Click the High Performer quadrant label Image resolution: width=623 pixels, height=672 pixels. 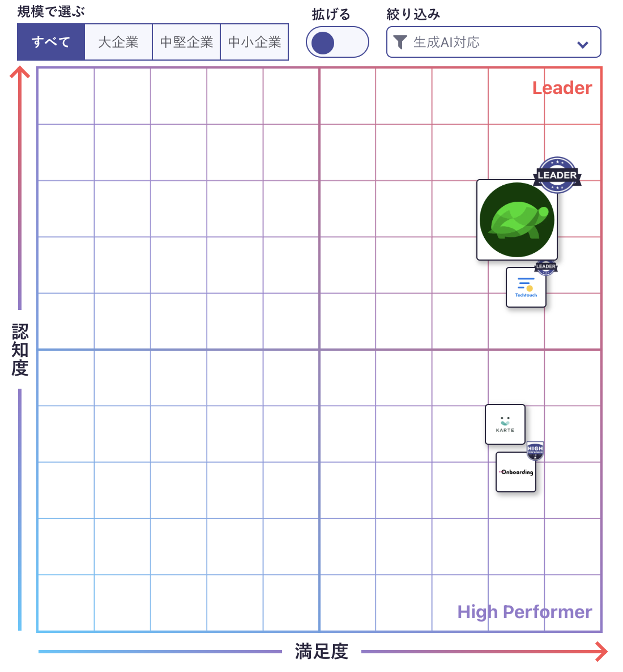tap(524, 612)
